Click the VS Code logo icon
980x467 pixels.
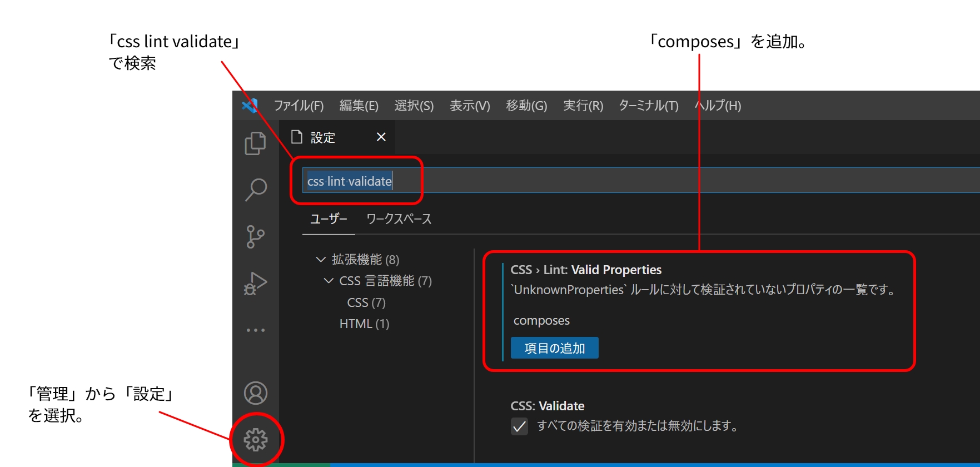tap(250, 105)
